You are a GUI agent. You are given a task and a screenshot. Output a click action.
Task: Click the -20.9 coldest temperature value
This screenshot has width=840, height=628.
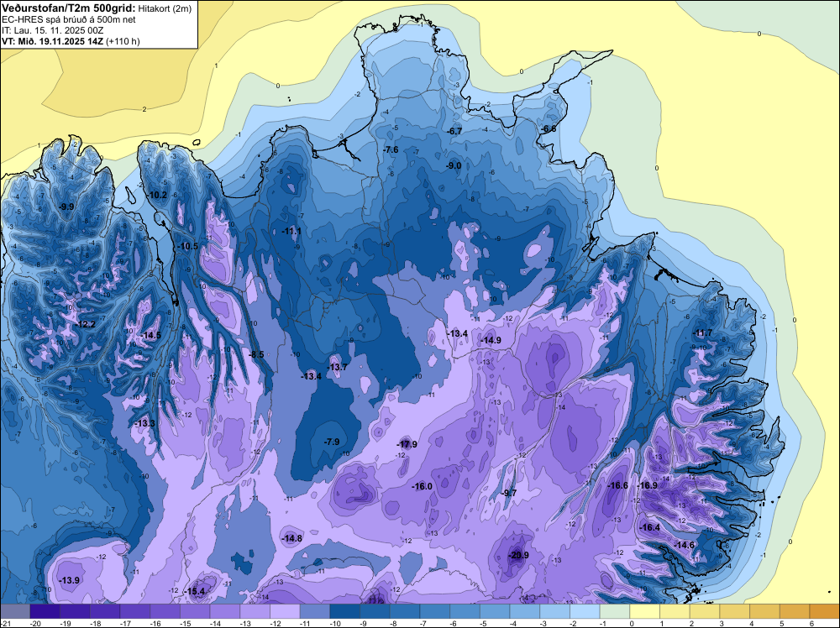tap(518, 555)
